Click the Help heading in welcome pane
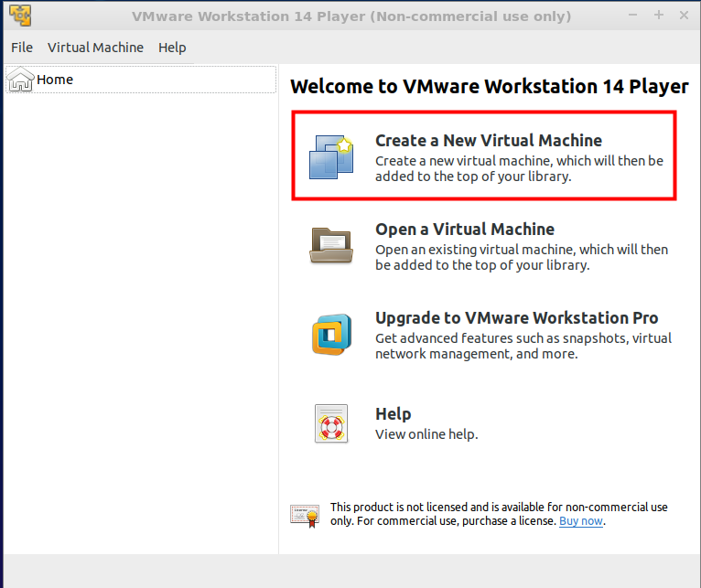This screenshot has height=588, width=701. tap(393, 414)
